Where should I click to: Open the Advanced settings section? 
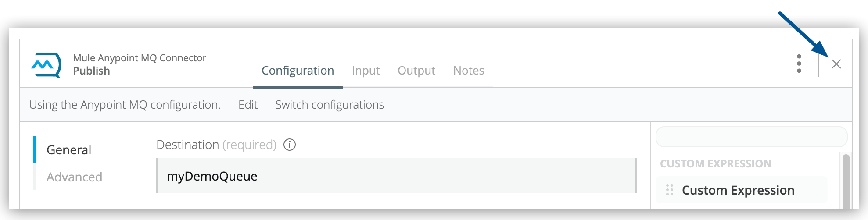click(x=74, y=177)
